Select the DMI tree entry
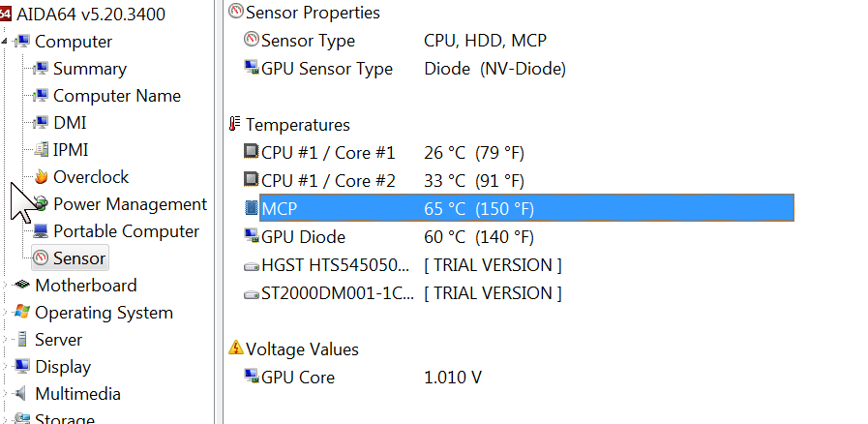 pos(70,123)
